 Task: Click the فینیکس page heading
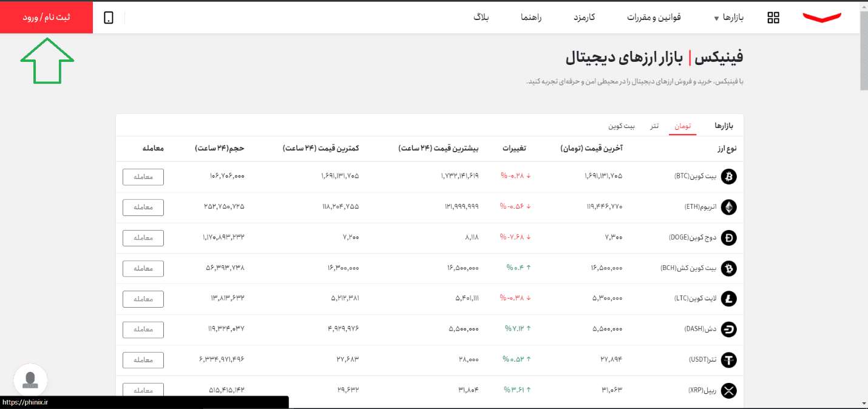719,58
